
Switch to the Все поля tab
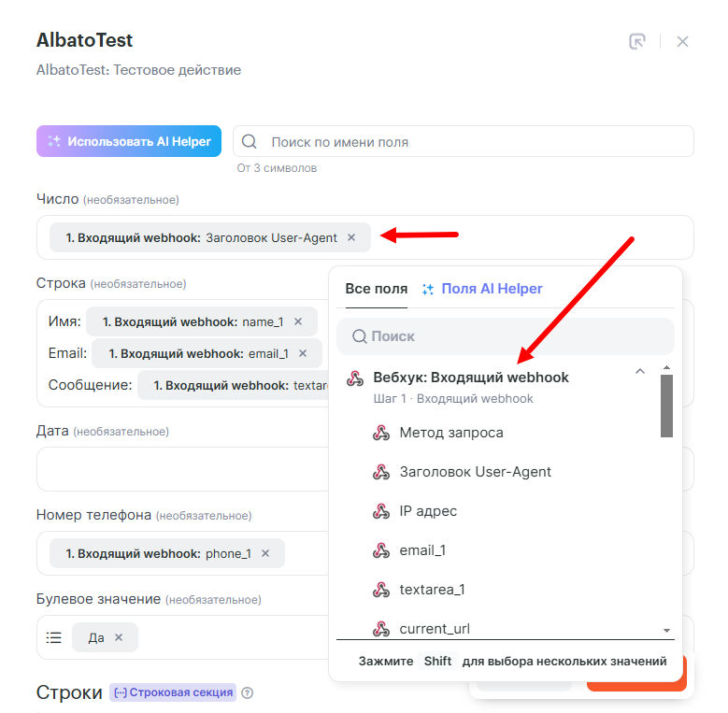click(376, 289)
